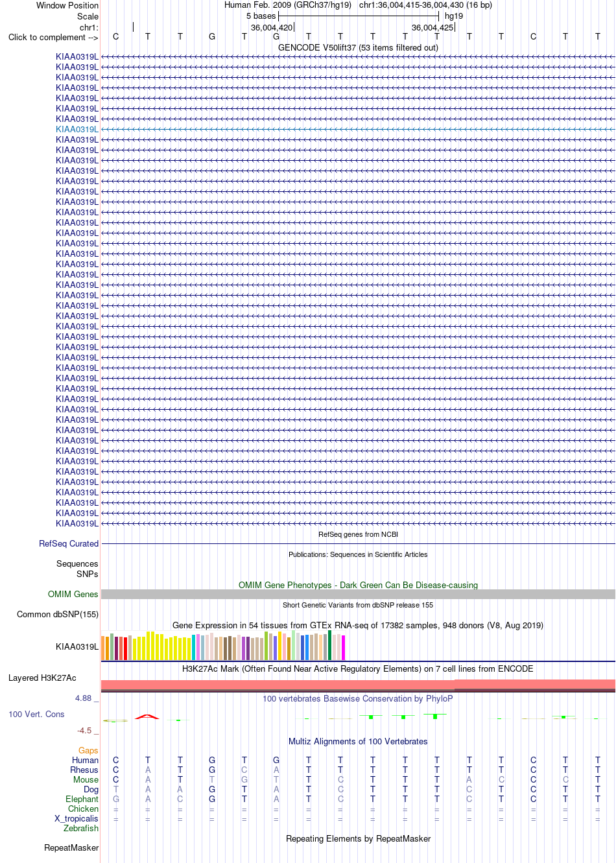This screenshot has height=863, width=616.
Task: Select the gray OMIM Genes bar
Action: pos(358,594)
